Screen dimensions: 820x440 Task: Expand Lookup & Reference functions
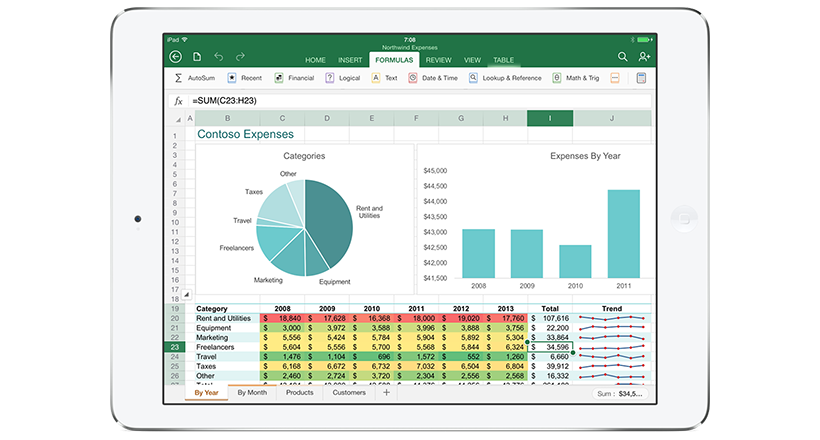(x=504, y=78)
